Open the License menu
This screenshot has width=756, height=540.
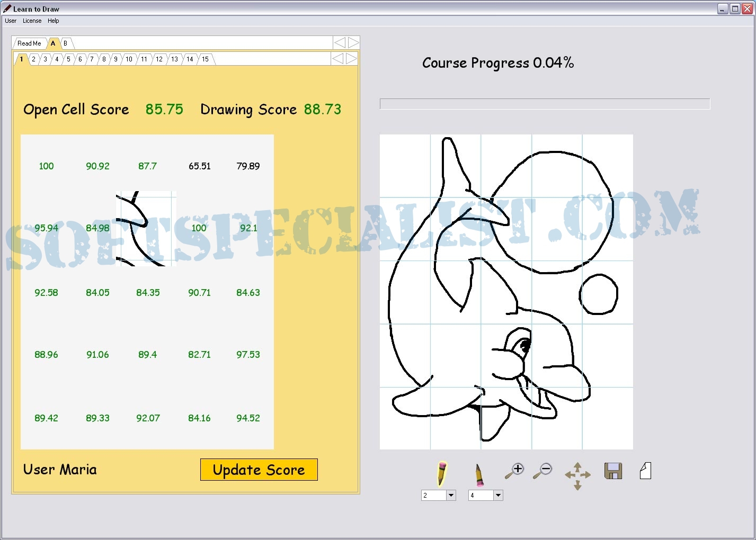click(32, 21)
